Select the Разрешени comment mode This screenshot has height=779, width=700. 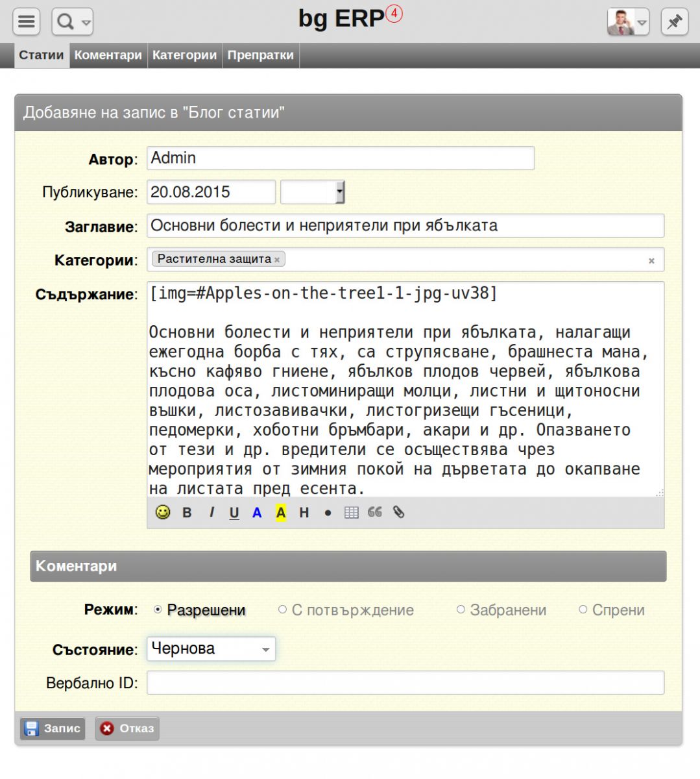(158, 610)
